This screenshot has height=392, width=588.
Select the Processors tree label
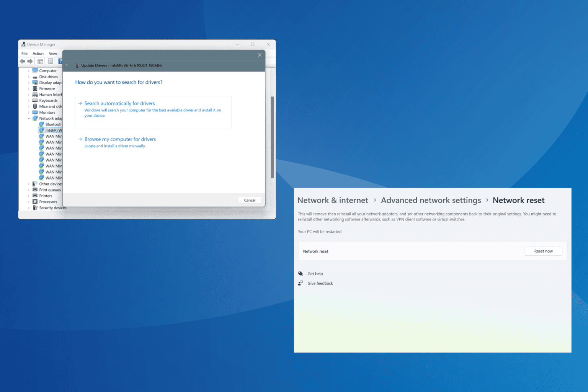point(48,202)
